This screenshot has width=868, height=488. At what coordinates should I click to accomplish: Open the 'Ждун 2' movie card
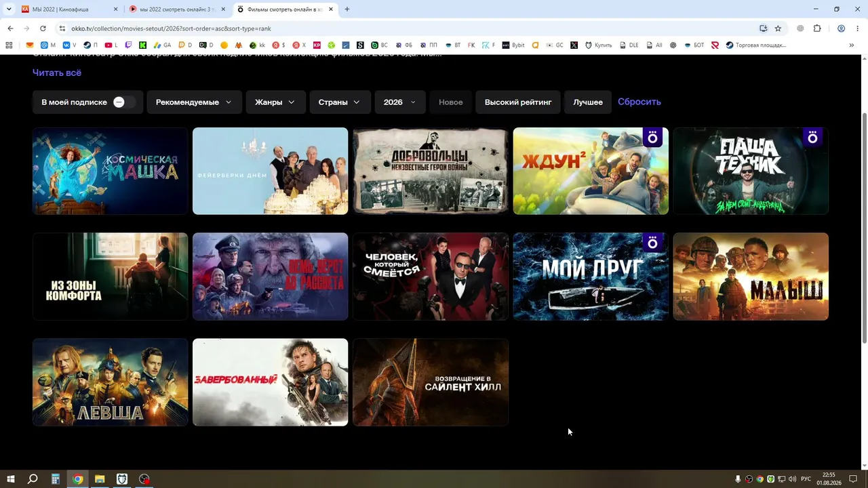(591, 171)
